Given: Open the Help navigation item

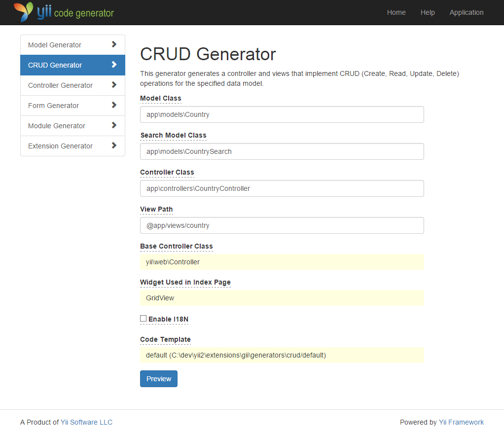Looking at the screenshot, I should coord(428,12).
